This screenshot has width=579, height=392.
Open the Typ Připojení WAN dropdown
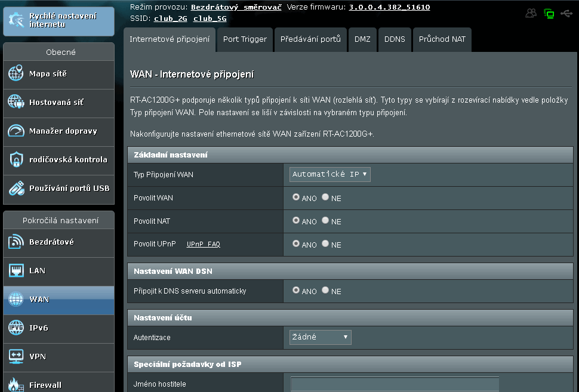[330, 174]
